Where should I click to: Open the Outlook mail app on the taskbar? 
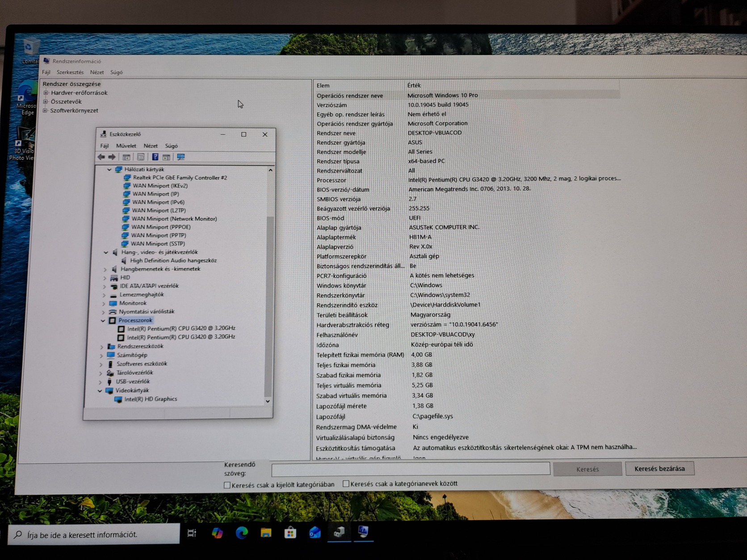click(x=315, y=532)
